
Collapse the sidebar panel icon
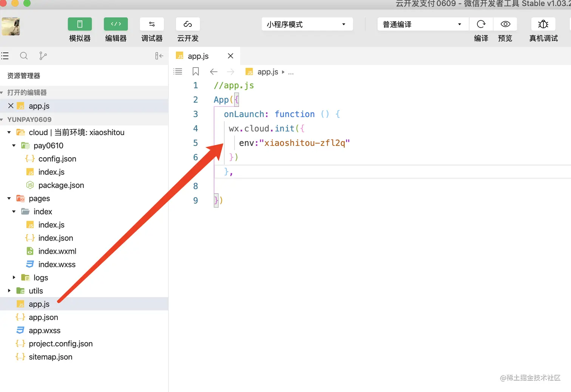(159, 56)
